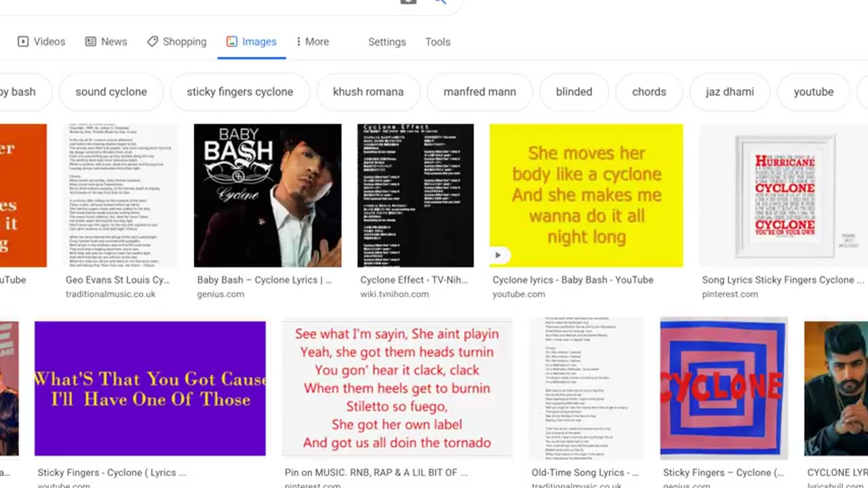Image resolution: width=868 pixels, height=488 pixels.
Task: Click 'Baby Bash – Cyclone Lyrics' title
Action: click(x=264, y=280)
